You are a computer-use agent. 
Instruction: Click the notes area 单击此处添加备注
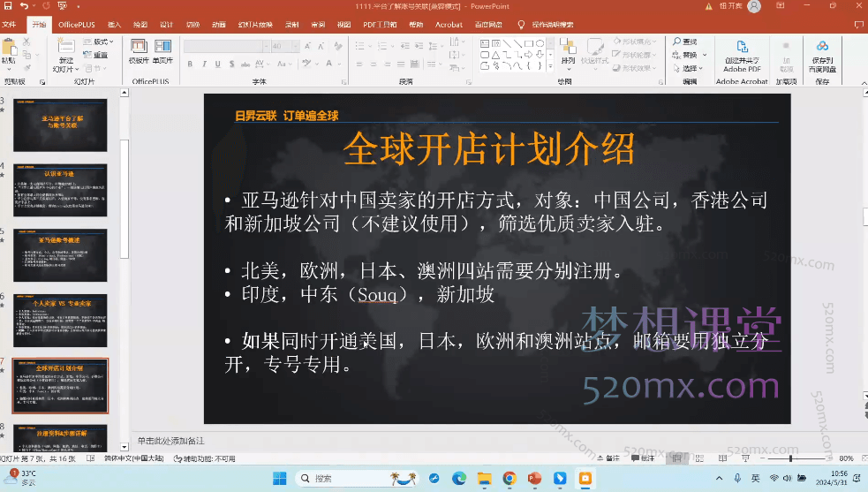coord(171,441)
